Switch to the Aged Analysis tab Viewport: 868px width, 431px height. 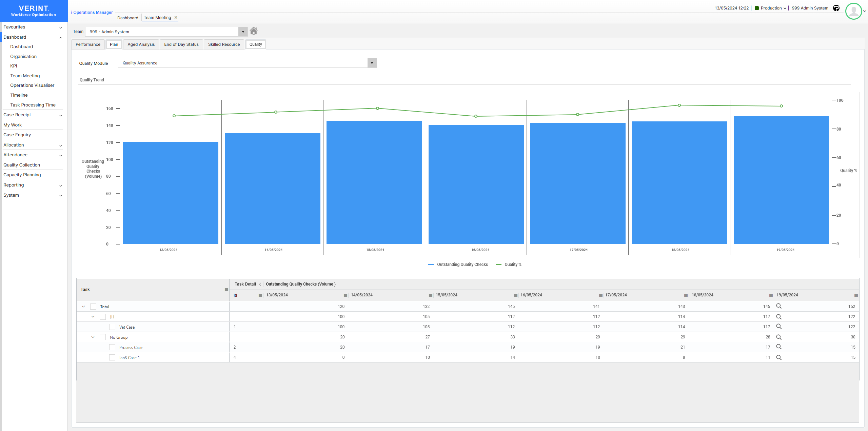coord(141,44)
